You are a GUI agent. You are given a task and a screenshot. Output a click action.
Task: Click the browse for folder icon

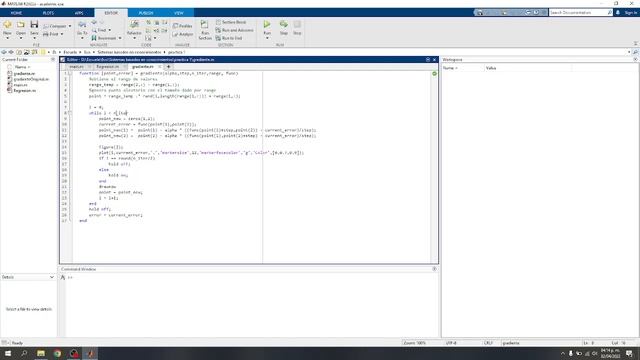coord(27,52)
